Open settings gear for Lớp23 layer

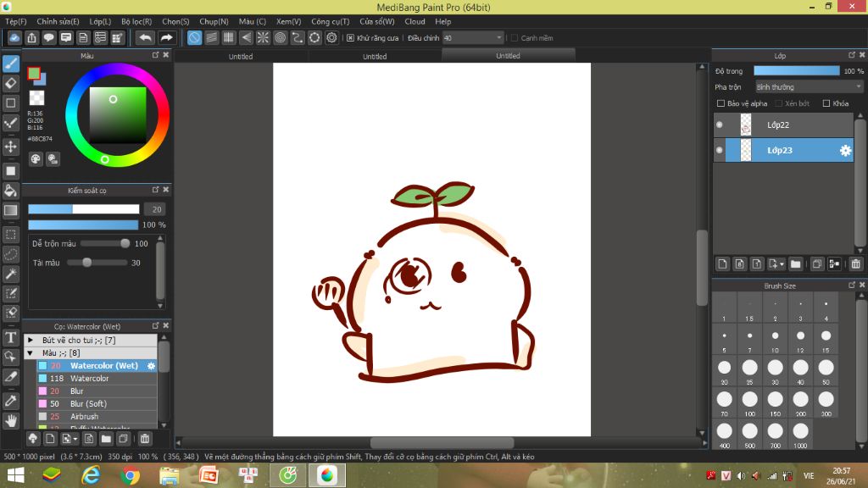845,151
